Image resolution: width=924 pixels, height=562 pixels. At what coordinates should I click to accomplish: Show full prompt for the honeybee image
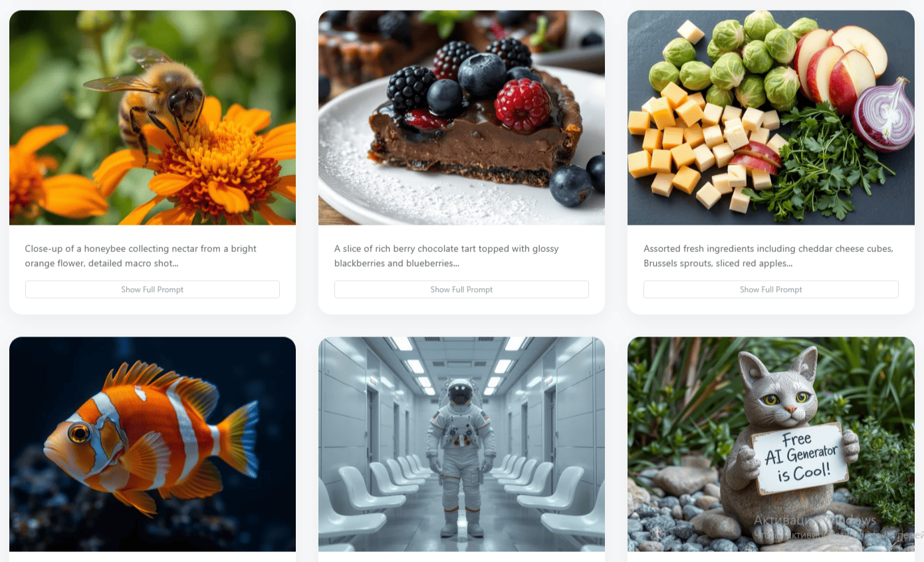(152, 289)
